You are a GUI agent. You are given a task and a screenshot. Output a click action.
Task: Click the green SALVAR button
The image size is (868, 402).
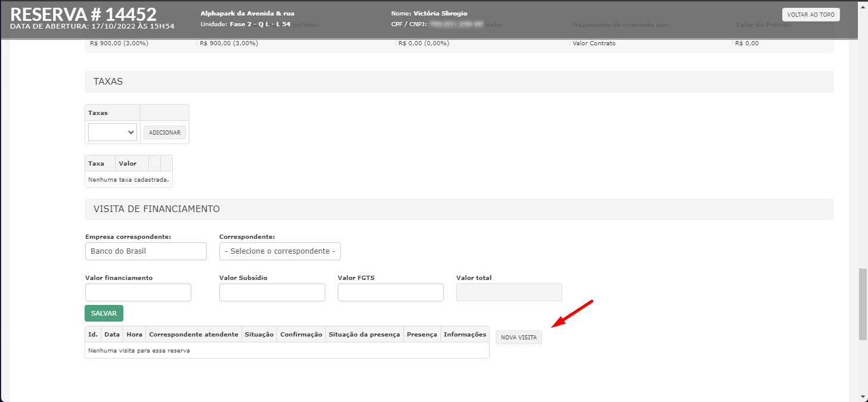(x=104, y=313)
